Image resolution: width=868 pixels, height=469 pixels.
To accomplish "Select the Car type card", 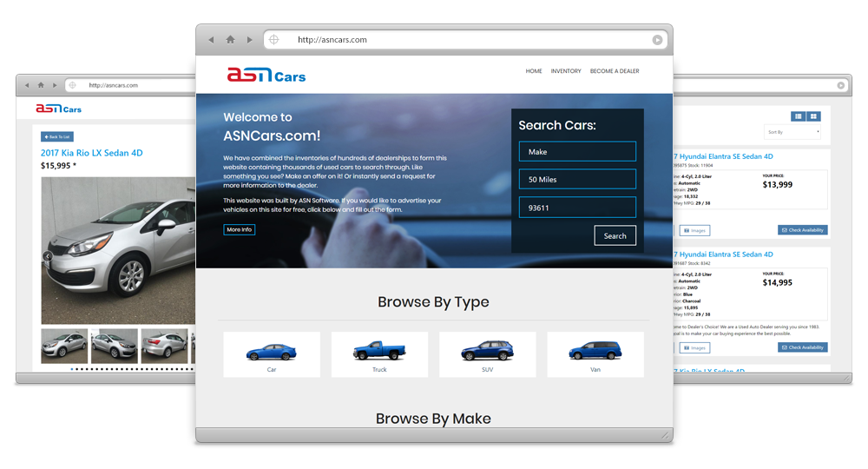I will coord(272,354).
